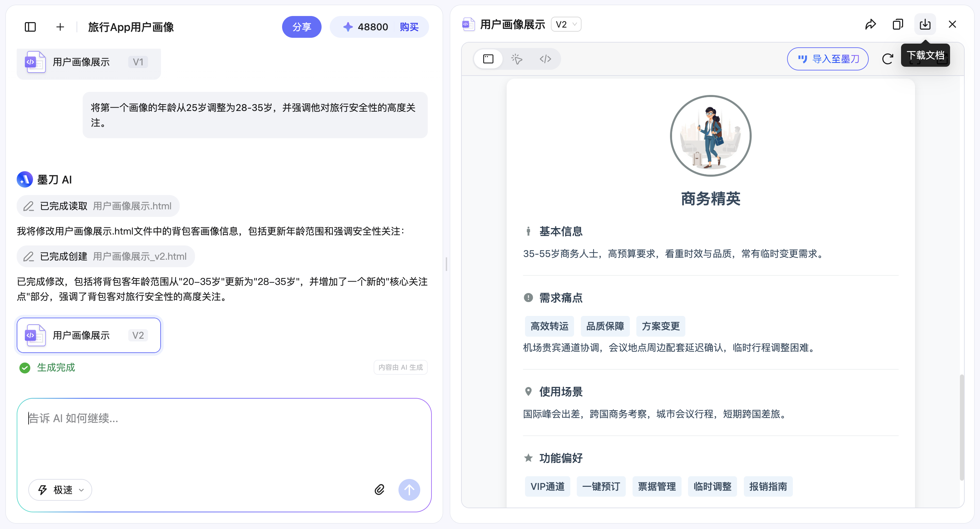Toggle the left sidebar panel icon
This screenshot has width=980, height=529.
click(x=30, y=27)
